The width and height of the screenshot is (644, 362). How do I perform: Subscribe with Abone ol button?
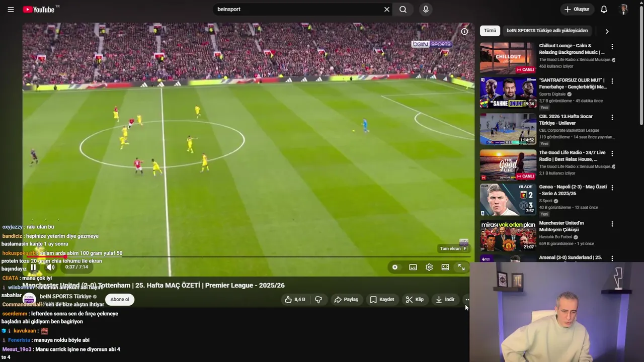[120, 299]
